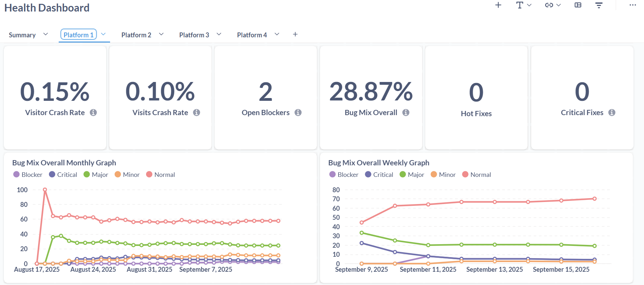Open the Platform 4 tab chevron menu
This screenshot has height=285, width=644.
[x=277, y=34]
